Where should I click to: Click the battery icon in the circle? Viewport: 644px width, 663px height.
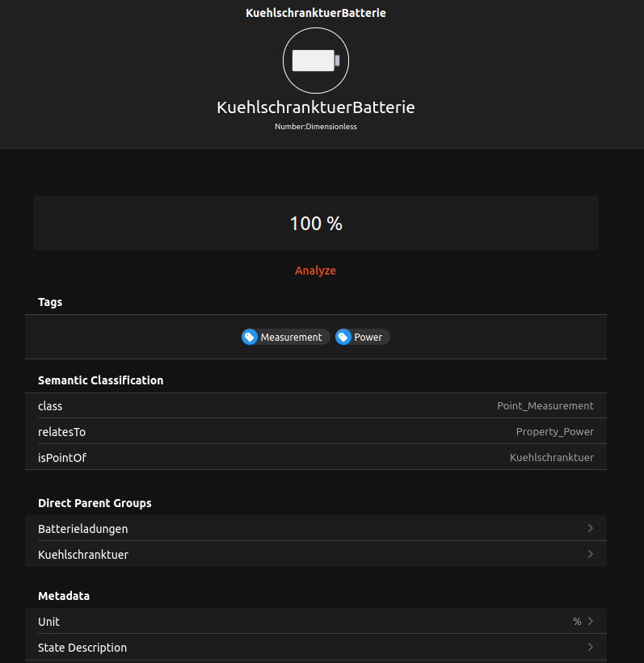[x=316, y=61]
